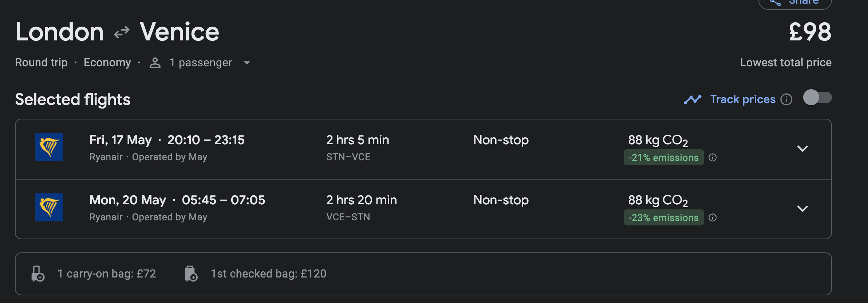Click the passenger person icon
868x303 pixels.
[x=155, y=63]
